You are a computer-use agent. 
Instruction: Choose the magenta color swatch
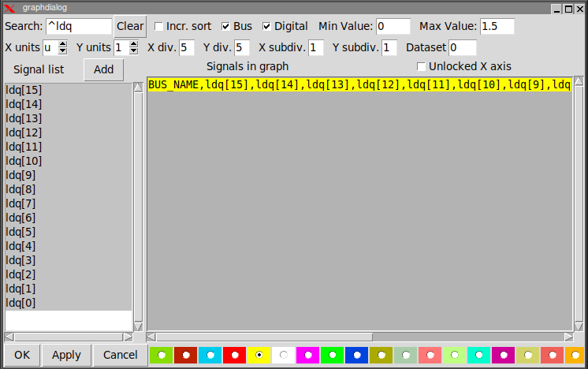pyautogui.click(x=308, y=355)
